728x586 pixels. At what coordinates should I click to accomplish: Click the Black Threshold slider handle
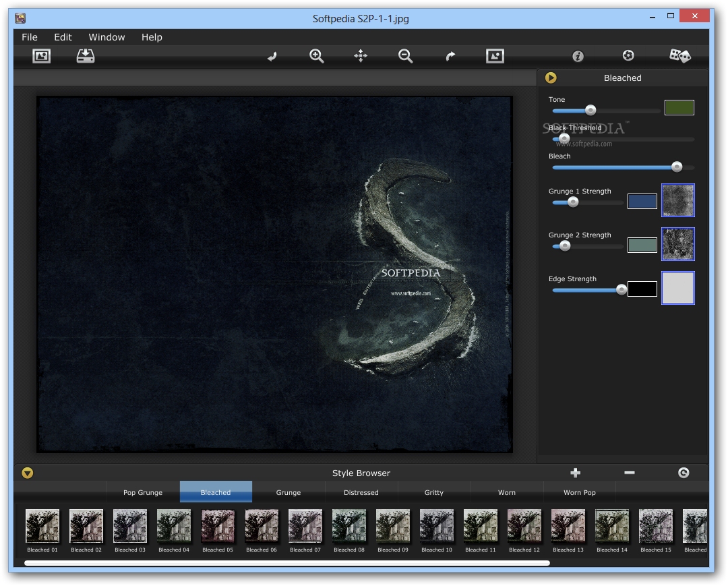pos(564,138)
